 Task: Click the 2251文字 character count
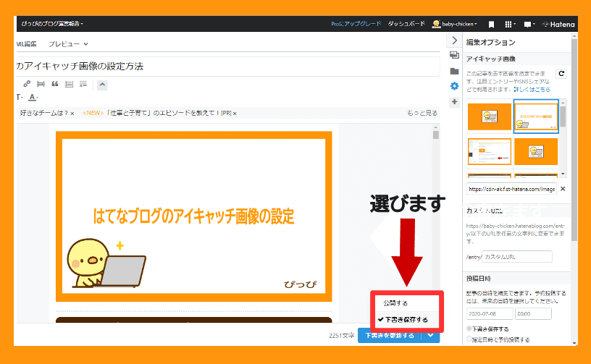(341, 335)
